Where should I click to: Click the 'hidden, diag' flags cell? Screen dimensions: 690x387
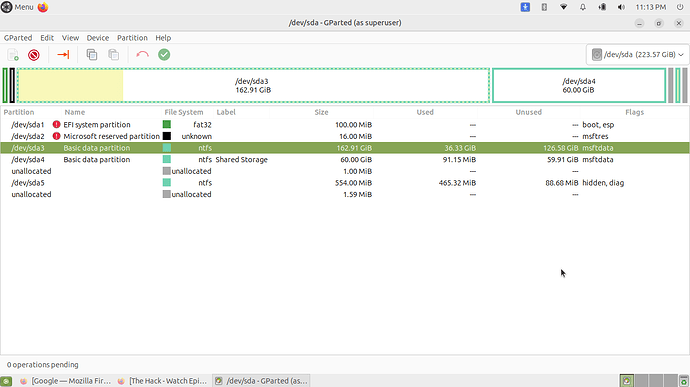coord(603,183)
